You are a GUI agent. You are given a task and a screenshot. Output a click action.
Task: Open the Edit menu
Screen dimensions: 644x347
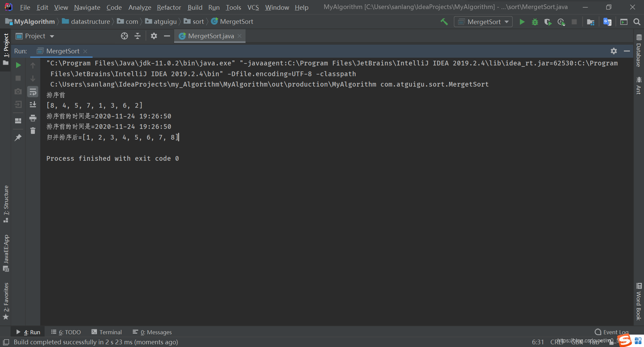click(x=43, y=7)
